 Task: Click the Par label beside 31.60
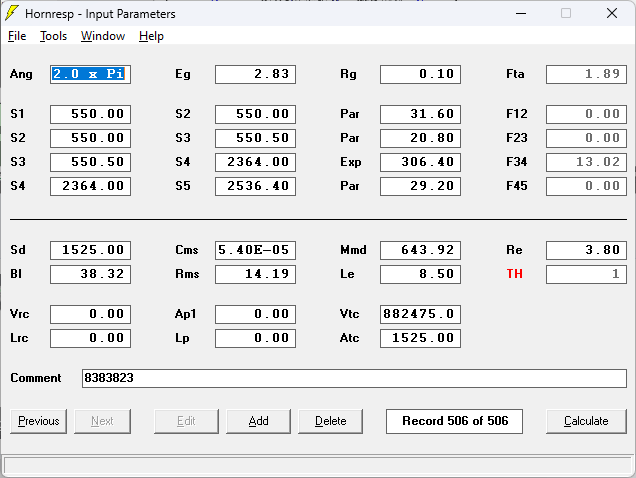[350, 114]
